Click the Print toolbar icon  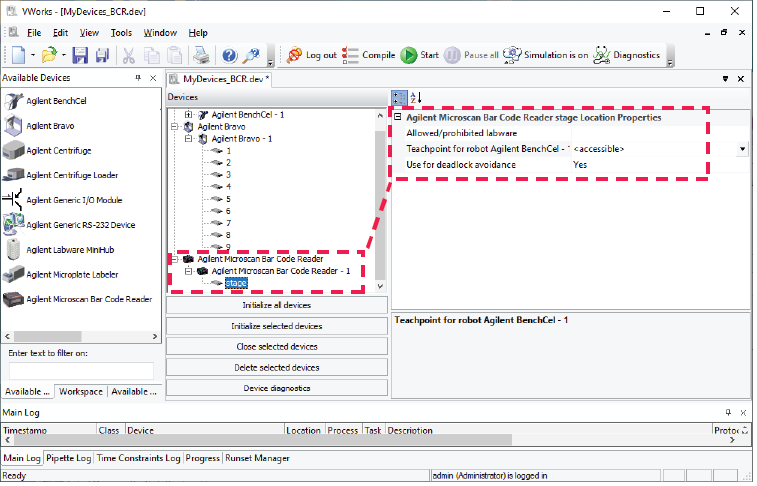pos(201,56)
